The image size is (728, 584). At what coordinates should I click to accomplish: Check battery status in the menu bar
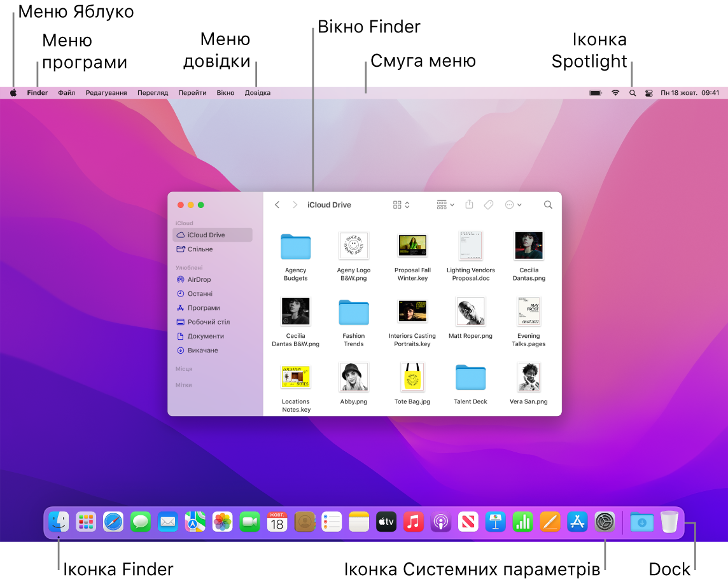pos(595,92)
